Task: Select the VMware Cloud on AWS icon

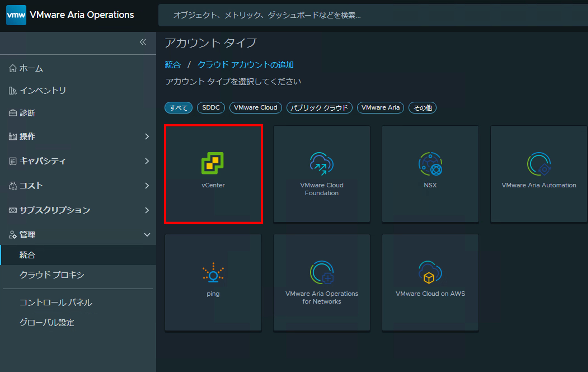Action: tap(430, 272)
